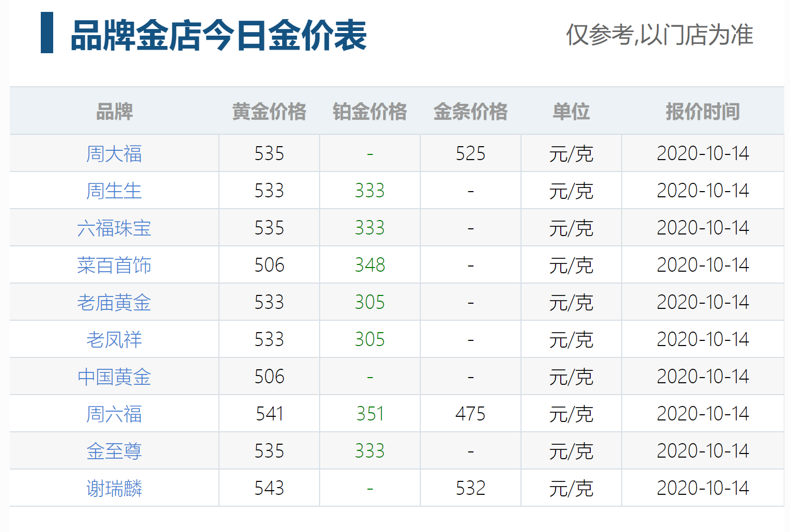The image size is (790, 532).
Task: Select 周生生 gold price 533
Action: coord(269,191)
